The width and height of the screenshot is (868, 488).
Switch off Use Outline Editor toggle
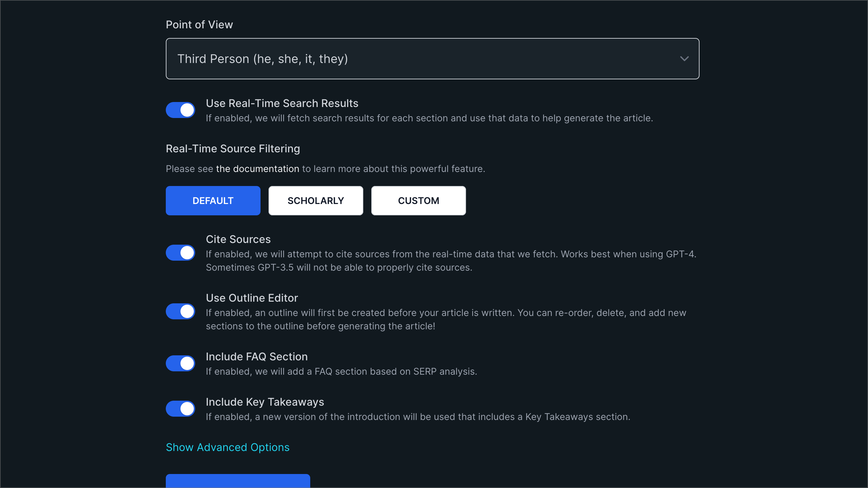click(x=180, y=311)
